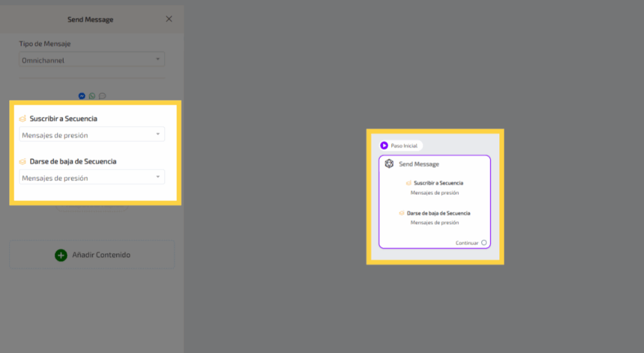Click the WhatsApp channel icon
The image size is (644, 353).
point(92,96)
